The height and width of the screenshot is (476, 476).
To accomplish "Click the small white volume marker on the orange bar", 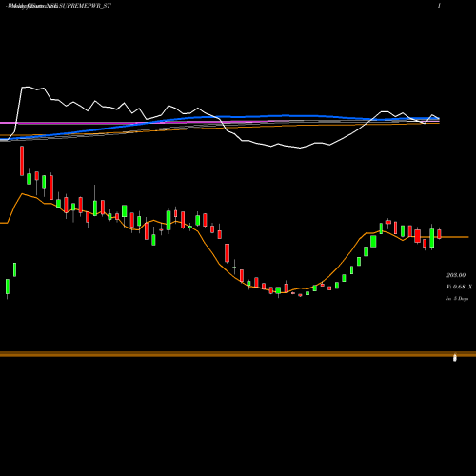I will click(x=455, y=358).
